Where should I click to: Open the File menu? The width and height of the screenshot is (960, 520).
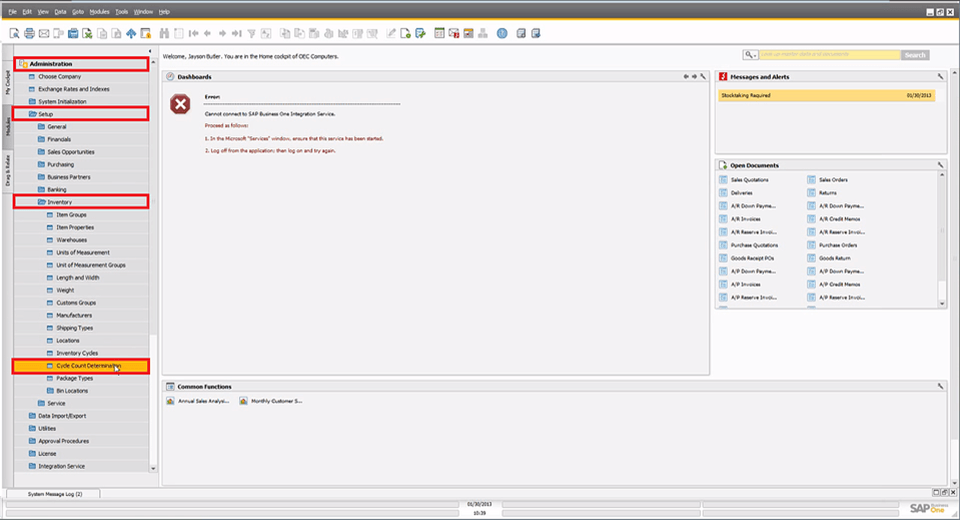pyautogui.click(x=12, y=12)
